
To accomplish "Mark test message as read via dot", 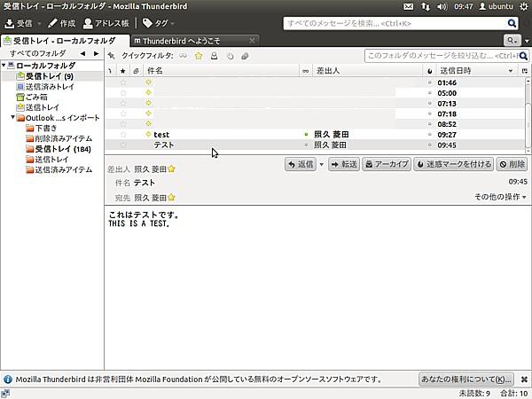I will 306,135.
